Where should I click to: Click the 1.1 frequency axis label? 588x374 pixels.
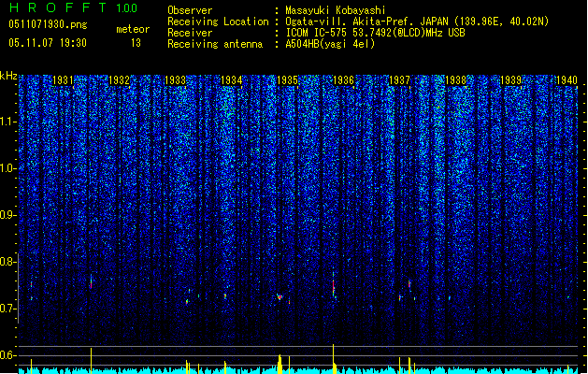click(x=7, y=122)
